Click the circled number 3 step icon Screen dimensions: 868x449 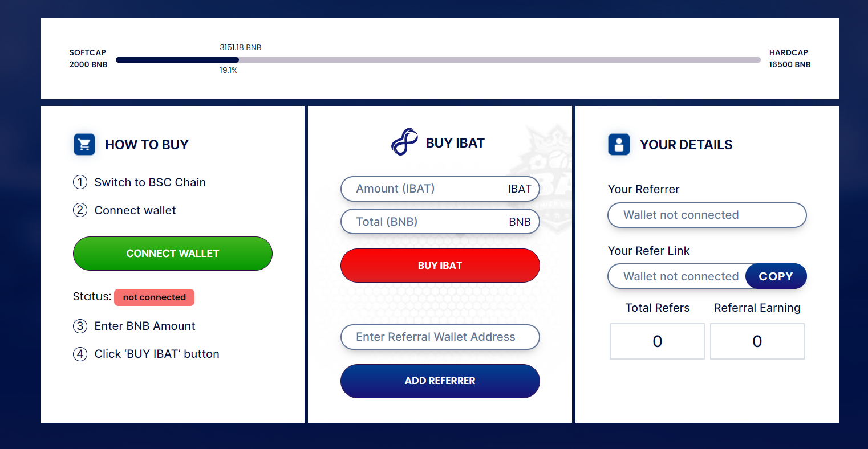tap(80, 326)
